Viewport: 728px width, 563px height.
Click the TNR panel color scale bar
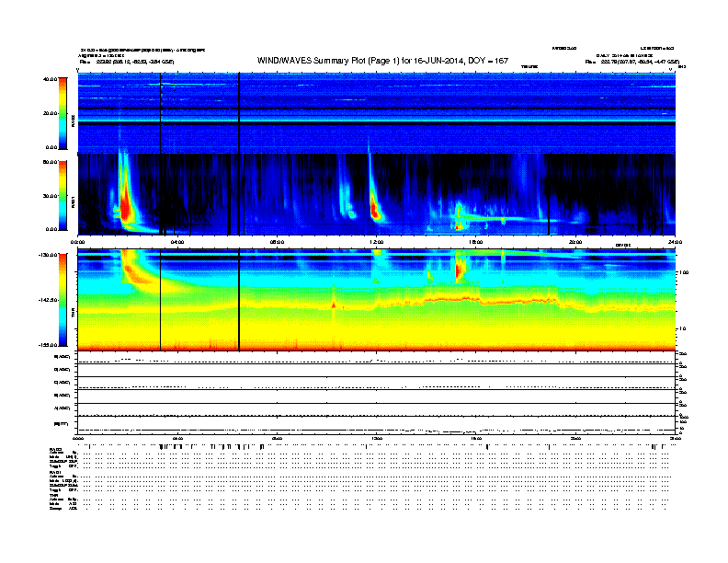(x=63, y=300)
